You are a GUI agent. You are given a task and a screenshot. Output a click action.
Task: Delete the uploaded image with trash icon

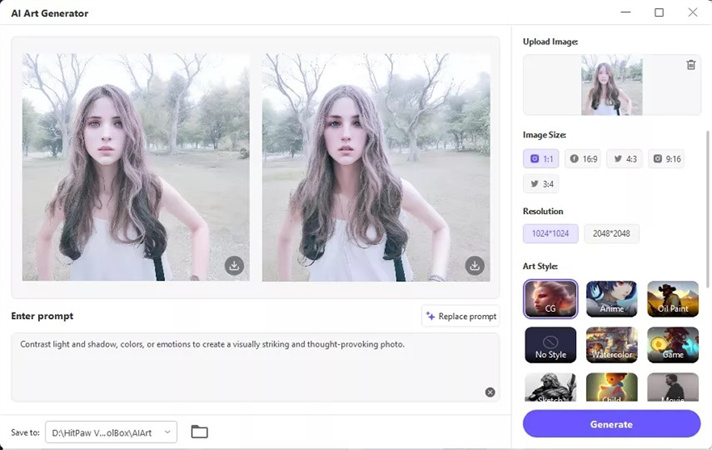[x=691, y=65]
